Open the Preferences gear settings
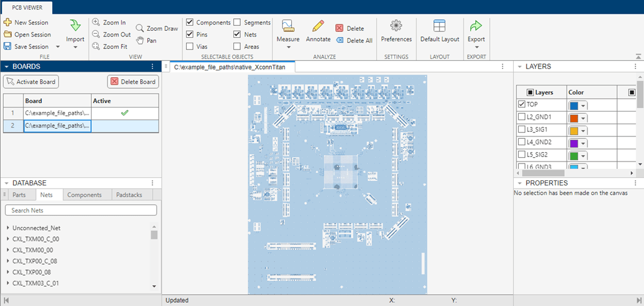644x306 pixels. click(x=396, y=26)
